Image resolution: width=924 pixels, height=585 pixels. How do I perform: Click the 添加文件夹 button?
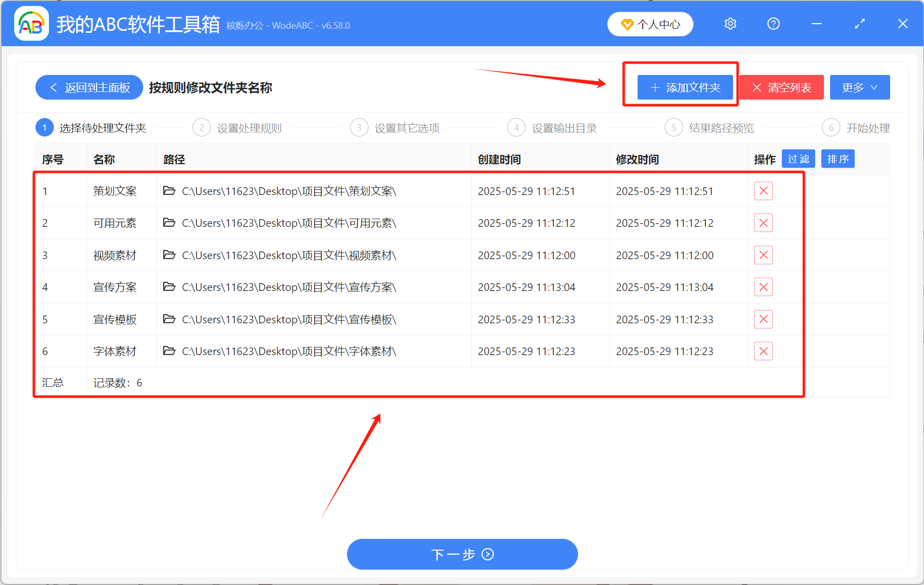685,87
